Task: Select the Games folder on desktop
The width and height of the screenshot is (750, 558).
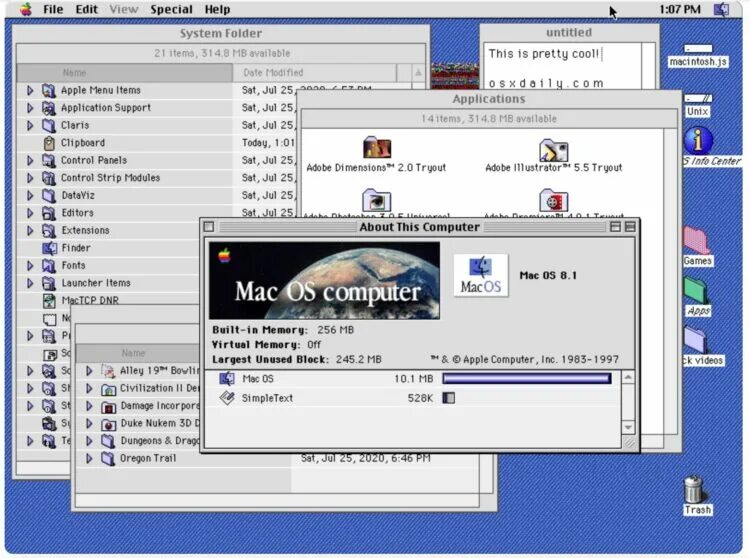Action: click(696, 241)
